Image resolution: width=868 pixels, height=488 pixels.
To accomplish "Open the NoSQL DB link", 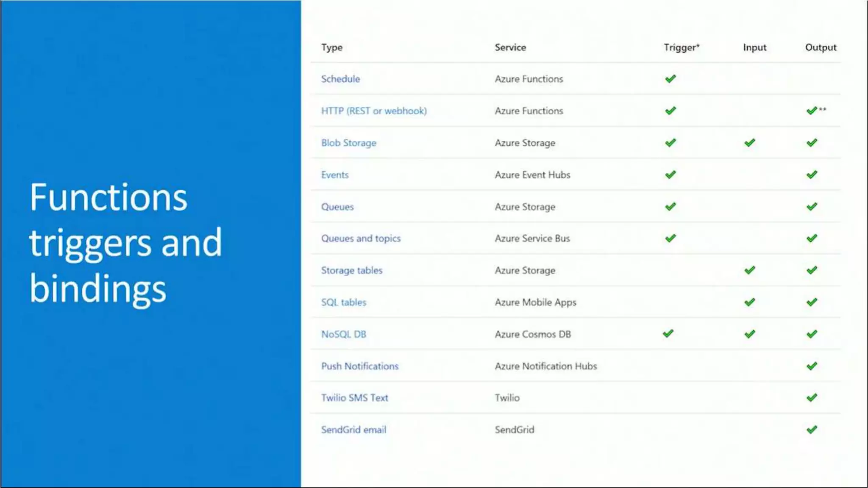I will [343, 334].
